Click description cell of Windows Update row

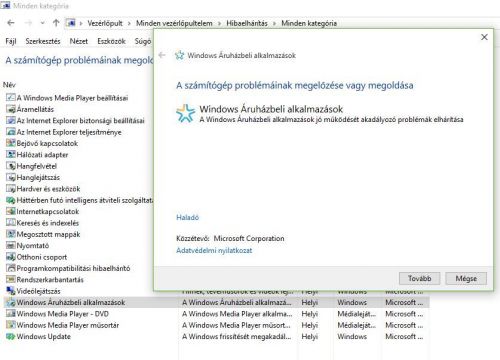(x=236, y=336)
